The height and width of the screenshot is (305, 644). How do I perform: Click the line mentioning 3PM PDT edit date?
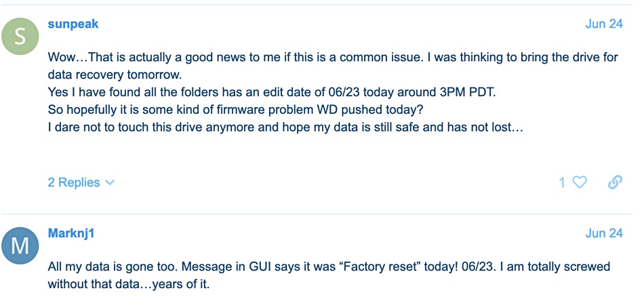point(272,92)
